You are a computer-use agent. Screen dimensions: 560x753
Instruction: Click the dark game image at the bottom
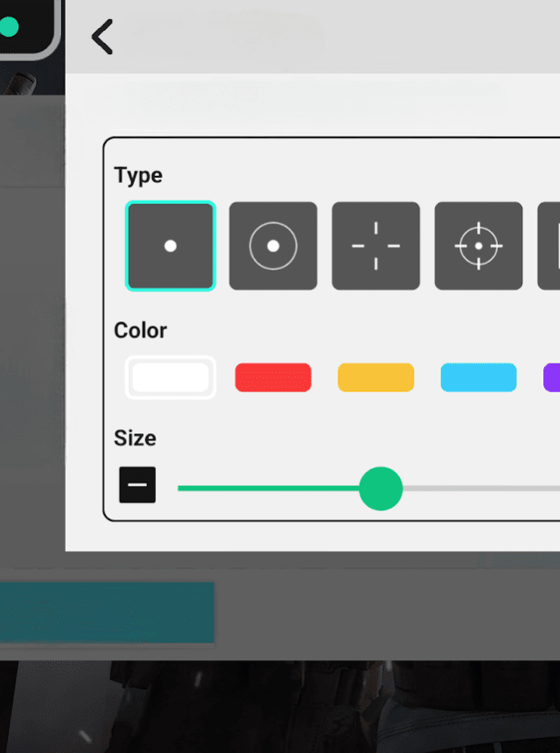(280, 707)
